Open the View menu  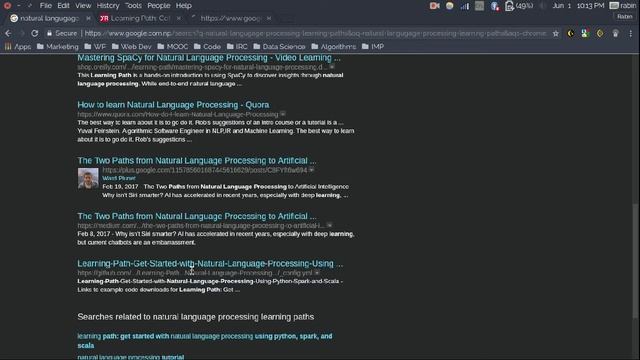point(83,6)
